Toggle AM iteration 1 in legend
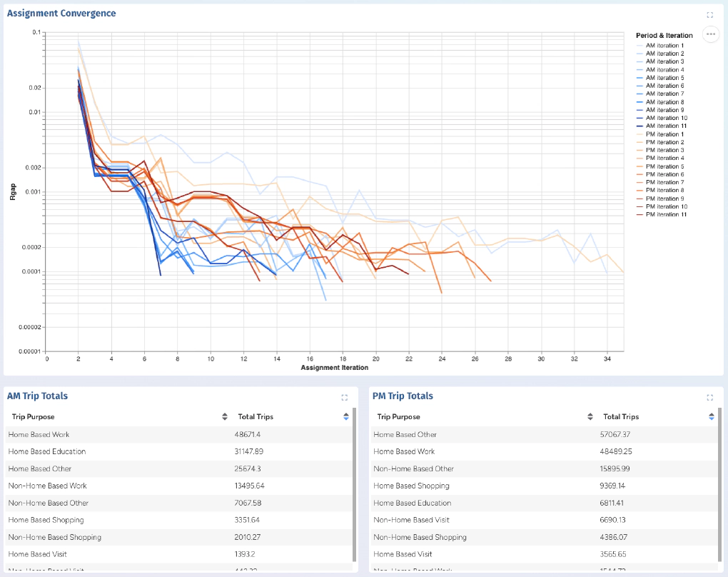Screen dimensions: 728x577 664,46
